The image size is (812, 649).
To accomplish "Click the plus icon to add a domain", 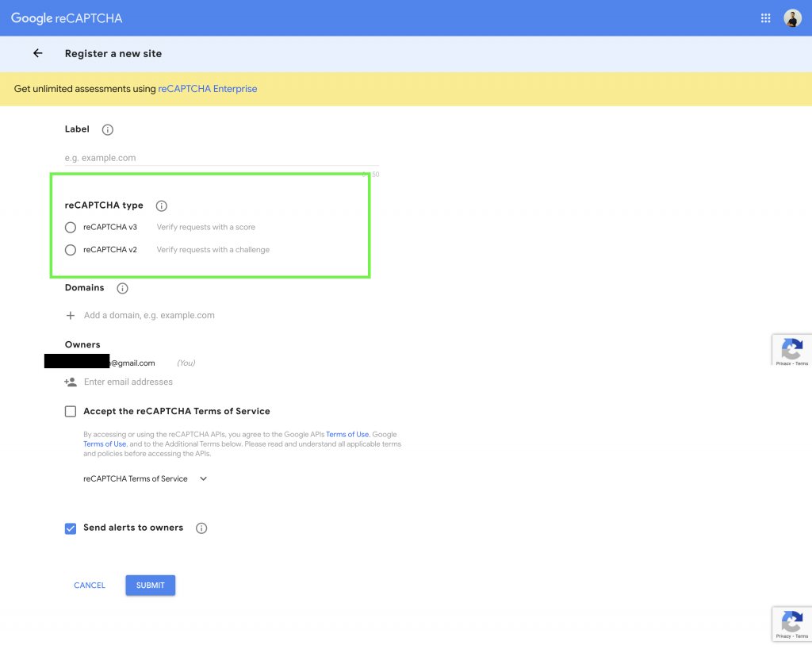I will click(71, 316).
